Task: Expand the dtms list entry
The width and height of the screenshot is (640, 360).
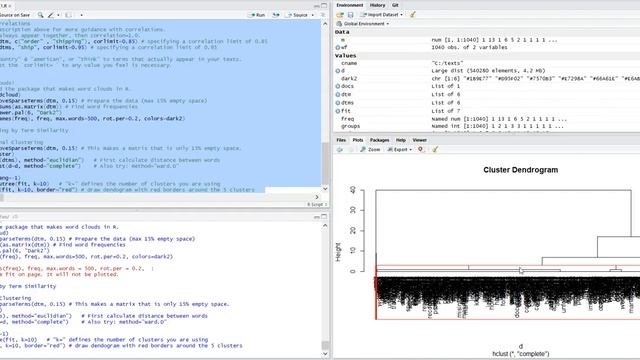Action: [x=338, y=103]
